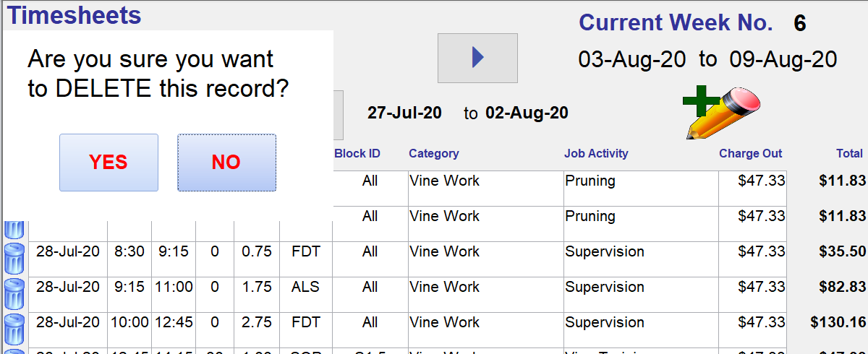The height and width of the screenshot is (354, 868).
Task: Click the Total column header
Action: pyautogui.click(x=850, y=153)
